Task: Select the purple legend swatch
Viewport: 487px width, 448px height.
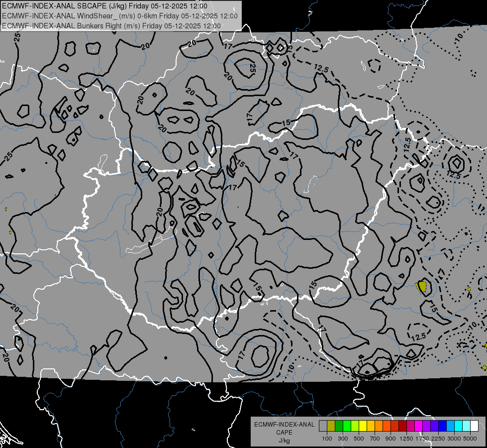Action: pyautogui.click(x=427, y=426)
